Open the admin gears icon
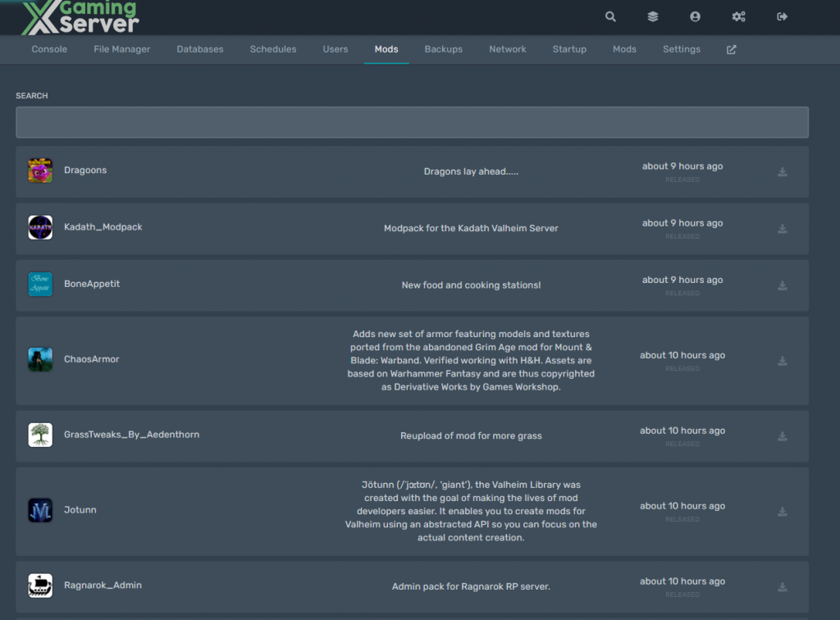Viewport: 840px width, 620px height. 739,16
